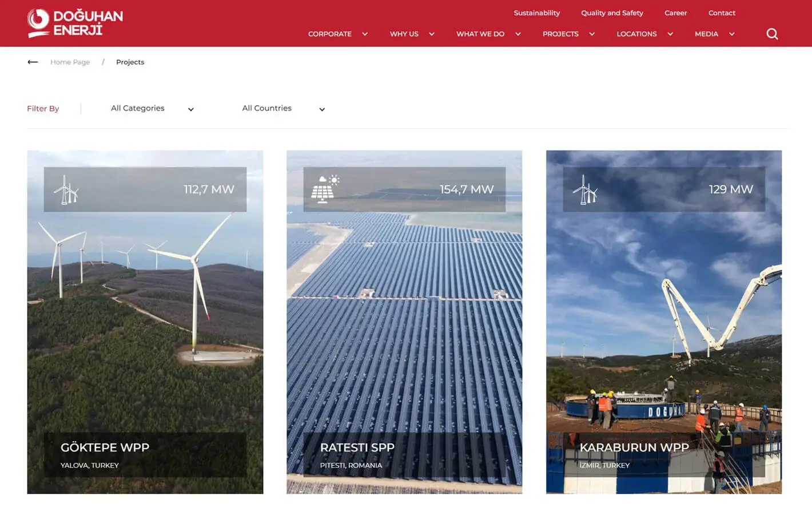Open the Locations navigation menu
This screenshot has width=812, height=515.
pyautogui.click(x=636, y=34)
